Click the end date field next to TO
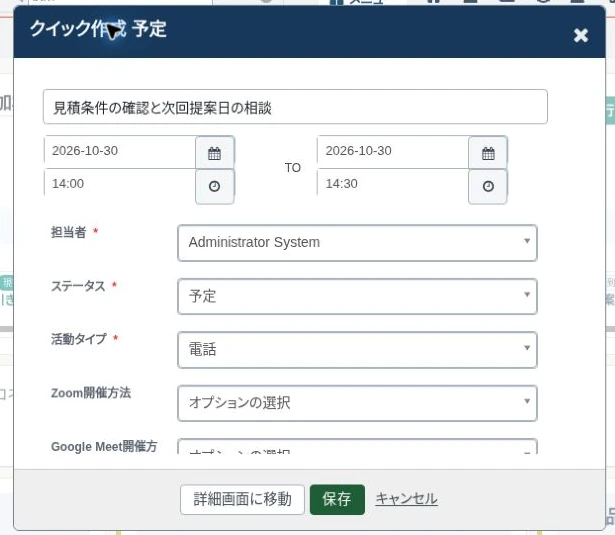 coord(393,151)
